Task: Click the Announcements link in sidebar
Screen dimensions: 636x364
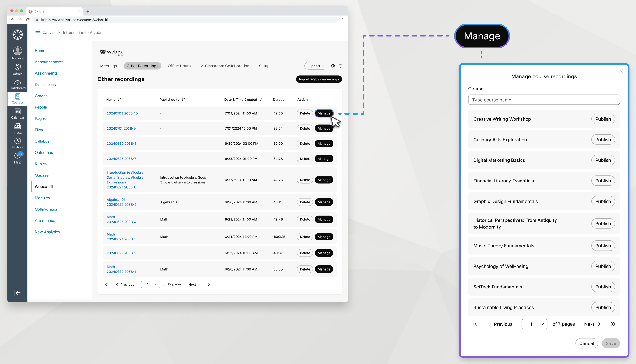Action: (49, 62)
